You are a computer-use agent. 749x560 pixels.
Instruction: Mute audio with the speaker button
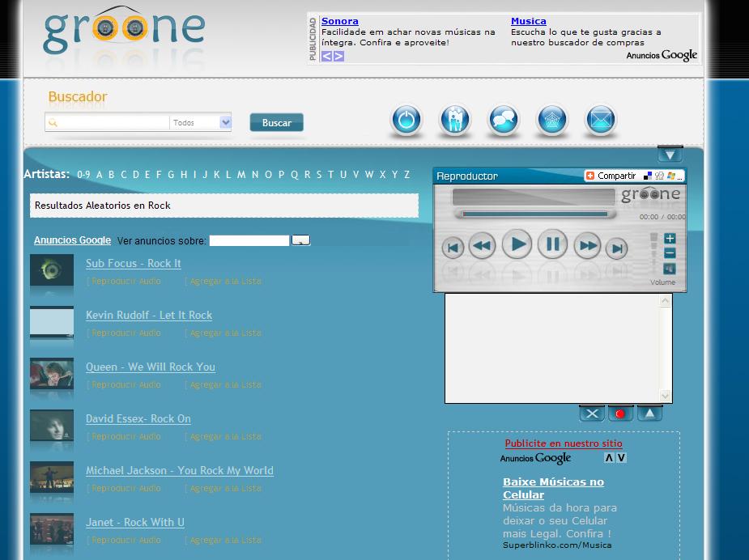[x=670, y=269]
